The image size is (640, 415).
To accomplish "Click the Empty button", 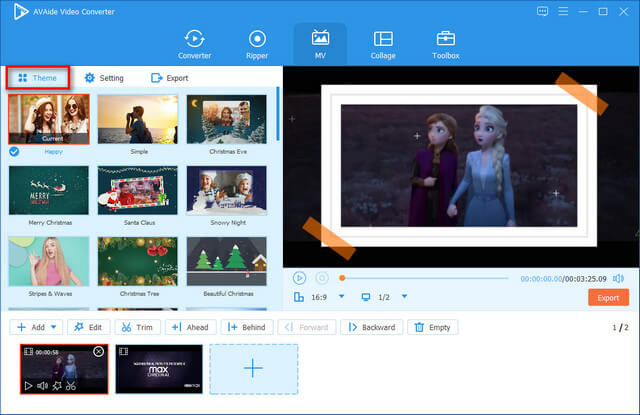I will click(433, 327).
